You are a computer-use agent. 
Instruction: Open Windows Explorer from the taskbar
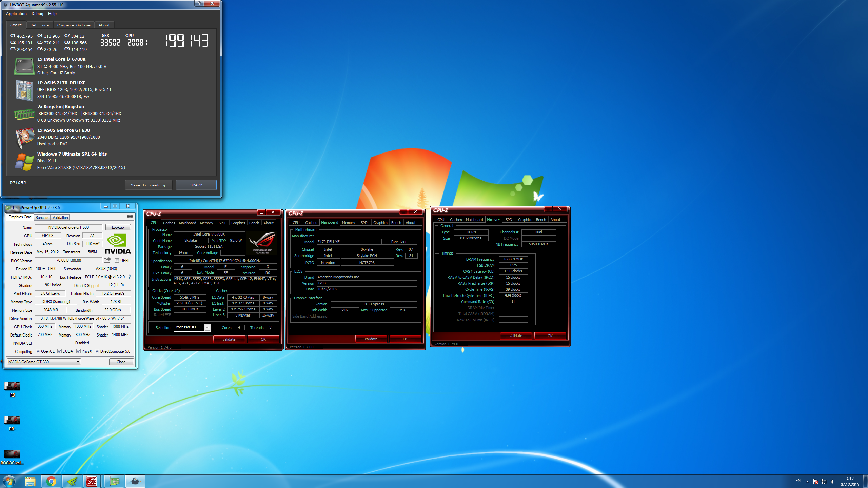(31, 481)
